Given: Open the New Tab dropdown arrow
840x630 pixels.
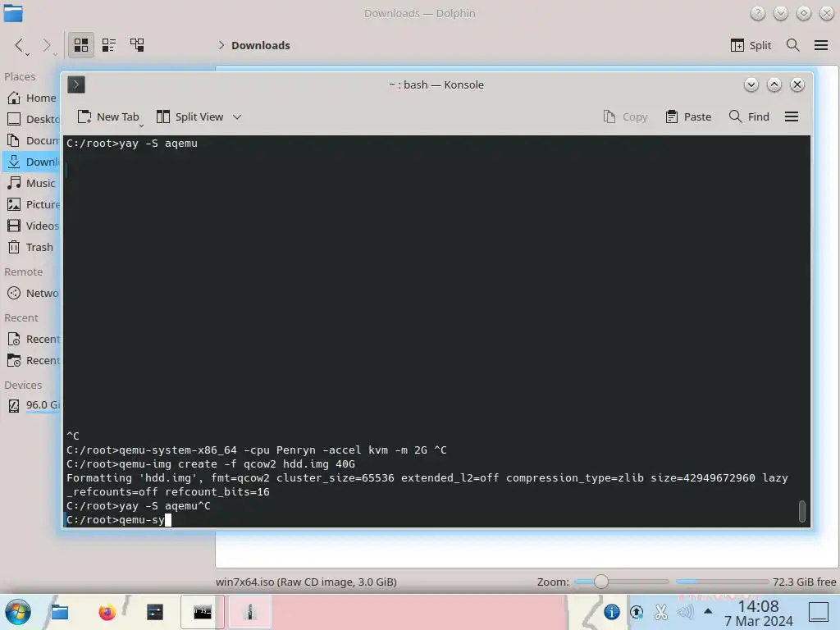Looking at the screenshot, I should 141,126.
